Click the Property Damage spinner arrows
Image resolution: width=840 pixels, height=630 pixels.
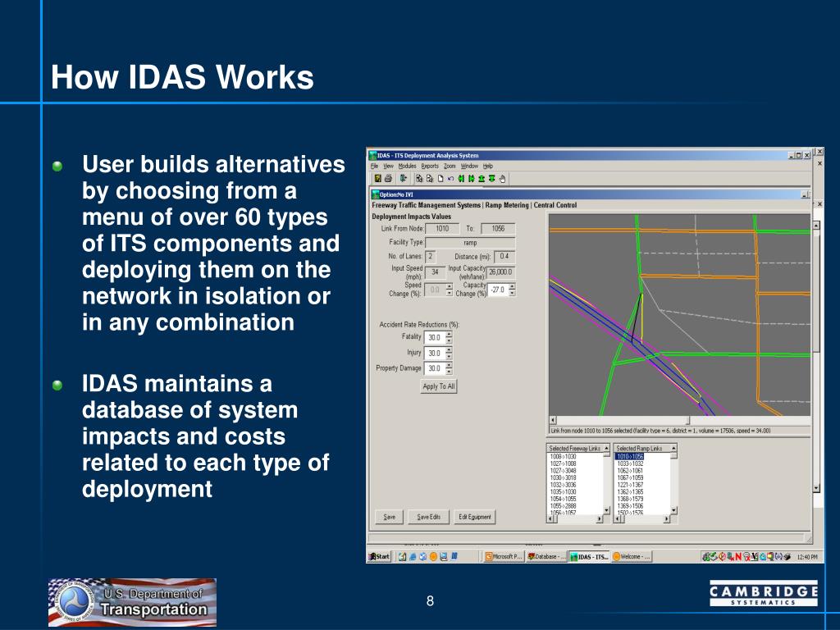449,368
